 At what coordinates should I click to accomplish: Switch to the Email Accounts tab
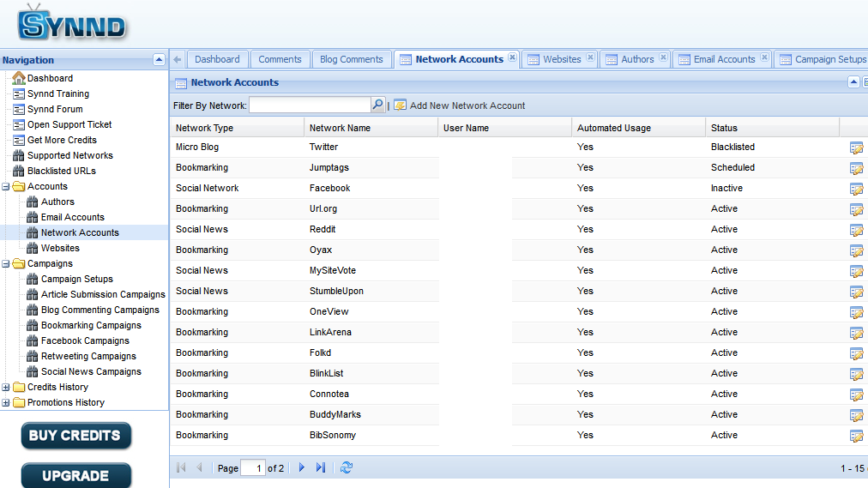pyautogui.click(x=724, y=59)
